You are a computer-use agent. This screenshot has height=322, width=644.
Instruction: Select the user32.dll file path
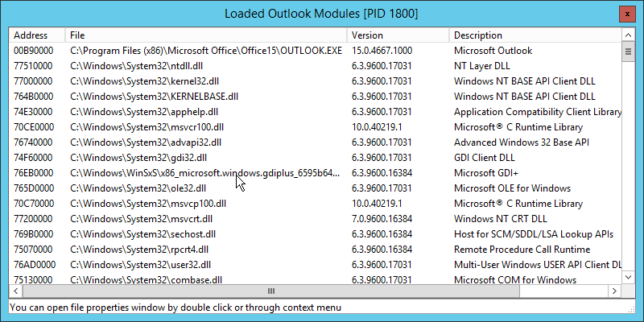(140, 265)
